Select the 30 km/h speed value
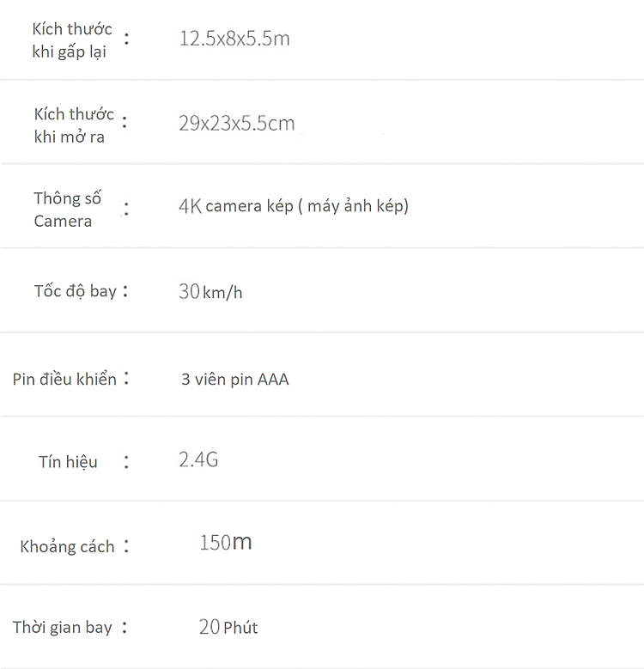644x669 pixels. tap(210, 292)
